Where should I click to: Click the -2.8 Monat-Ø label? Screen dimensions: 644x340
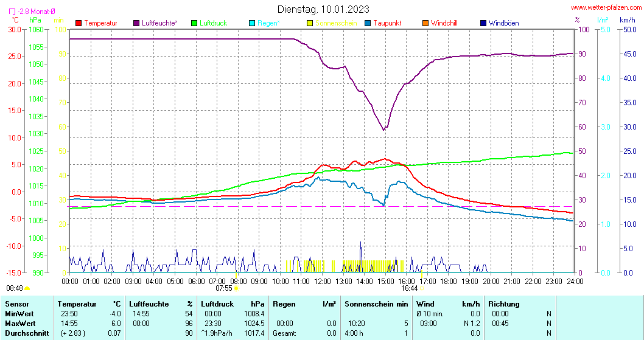(x=36, y=12)
